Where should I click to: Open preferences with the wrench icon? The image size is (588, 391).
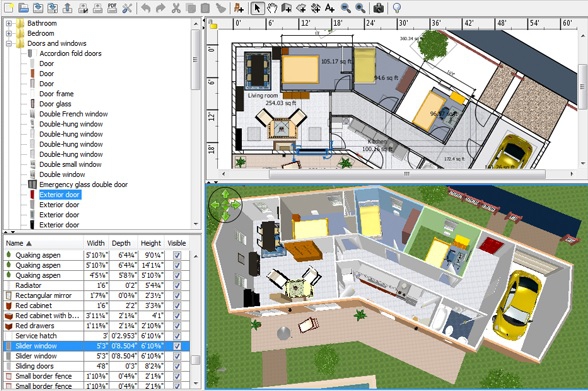tap(127, 7)
